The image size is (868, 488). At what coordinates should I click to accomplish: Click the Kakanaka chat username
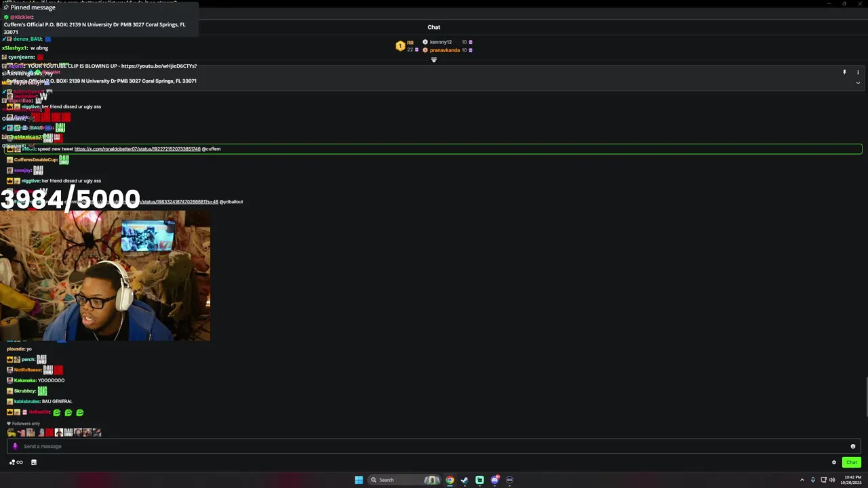(x=24, y=380)
